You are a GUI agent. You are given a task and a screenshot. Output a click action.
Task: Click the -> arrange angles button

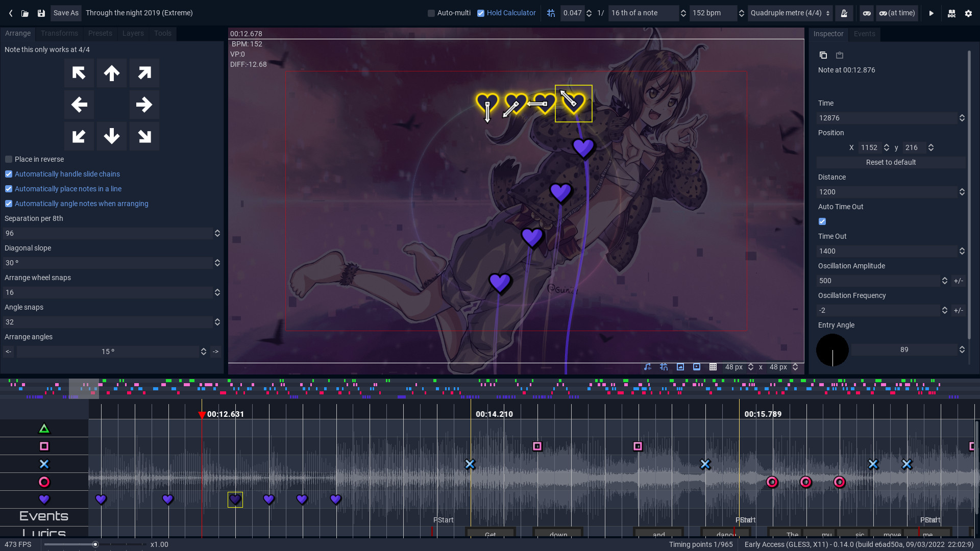[x=215, y=352]
